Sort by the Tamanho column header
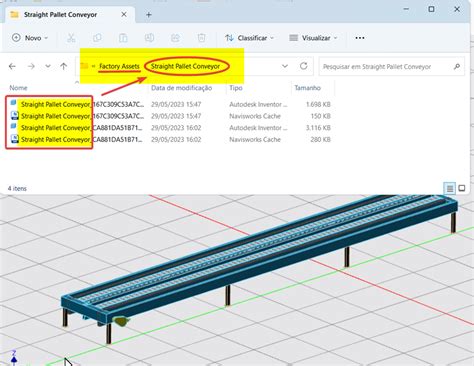474x366 pixels. [307, 88]
